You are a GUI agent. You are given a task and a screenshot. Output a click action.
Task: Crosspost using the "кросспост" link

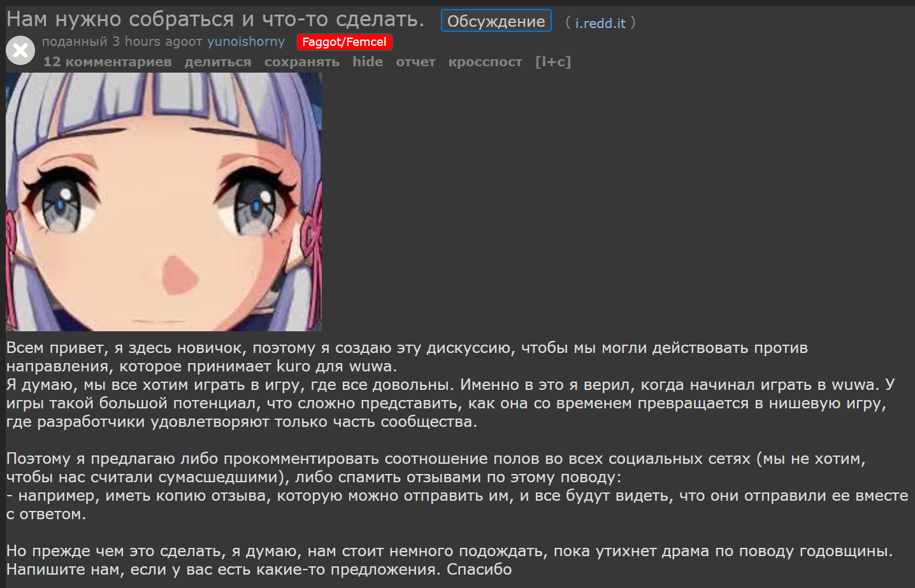click(485, 62)
